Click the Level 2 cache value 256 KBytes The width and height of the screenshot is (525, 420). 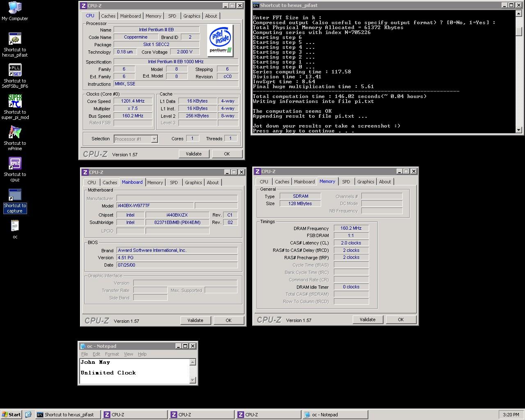[x=198, y=116]
